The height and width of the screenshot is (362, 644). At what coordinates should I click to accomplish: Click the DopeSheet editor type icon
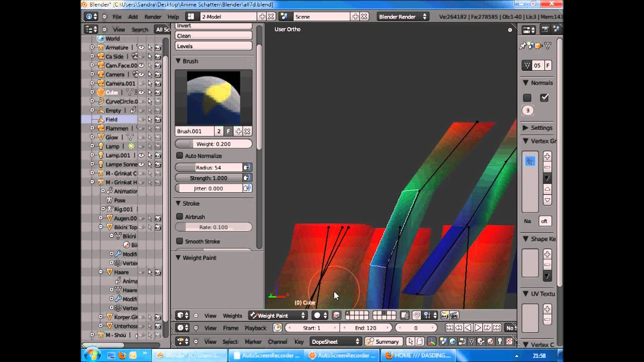pos(182,341)
